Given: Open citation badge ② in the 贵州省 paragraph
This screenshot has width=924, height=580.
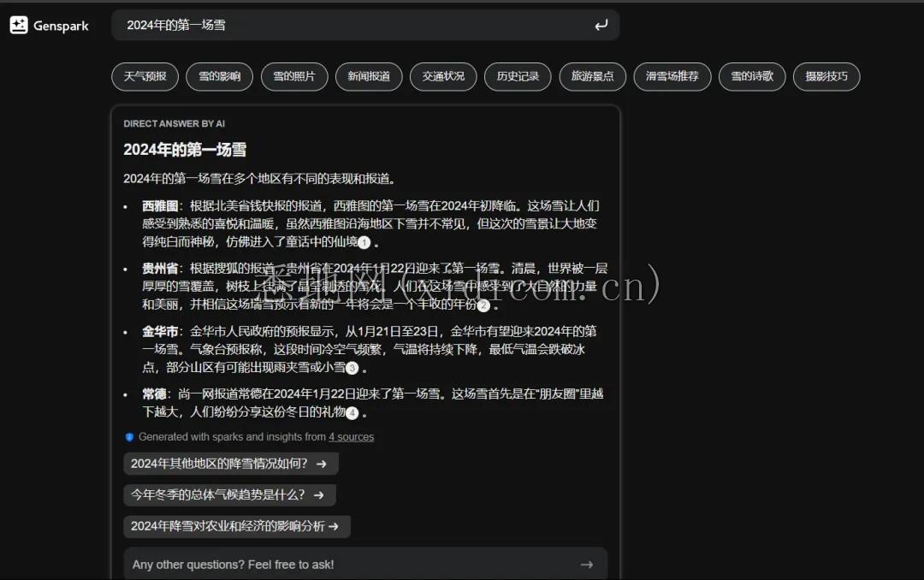Looking at the screenshot, I should point(483,305).
